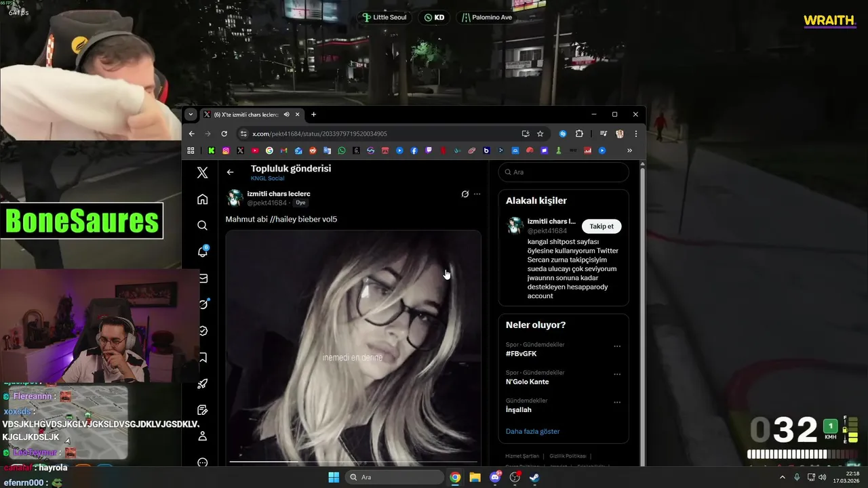Open Chrome media control icon
The image size is (868, 488).
click(x=603, y=134)
